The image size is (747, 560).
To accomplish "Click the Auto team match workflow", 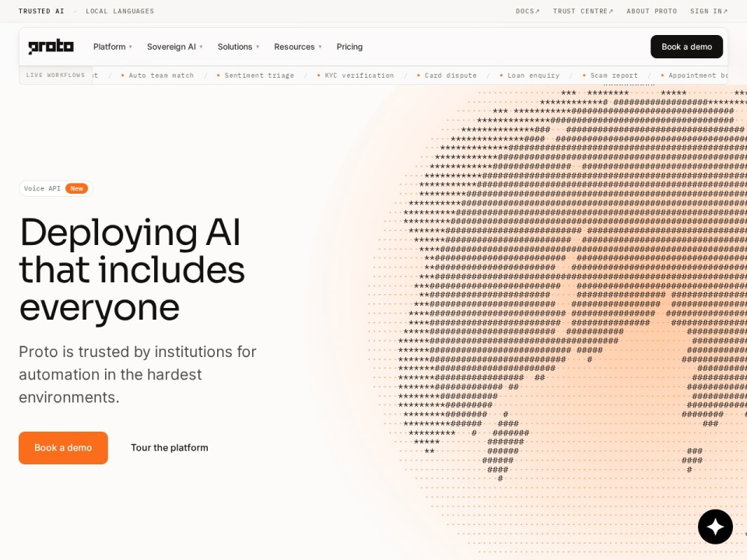I will coord(157,75).
